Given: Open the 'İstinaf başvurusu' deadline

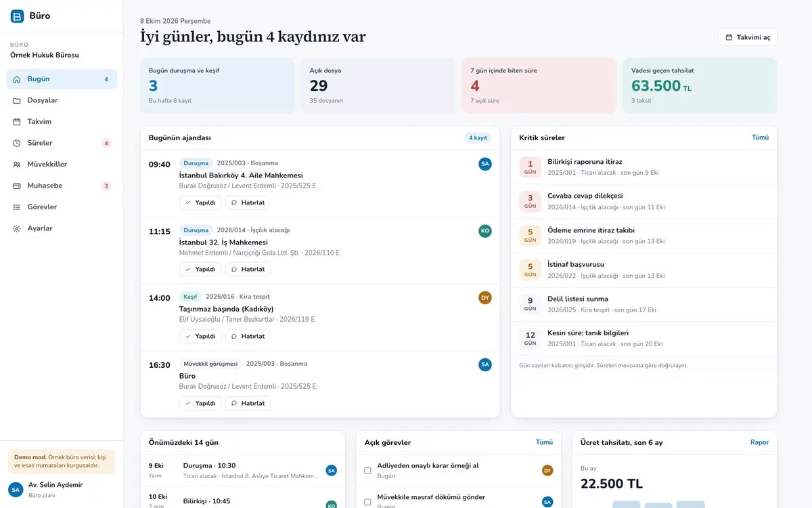Looking at the screenshot, I should [x=644, y=270].
